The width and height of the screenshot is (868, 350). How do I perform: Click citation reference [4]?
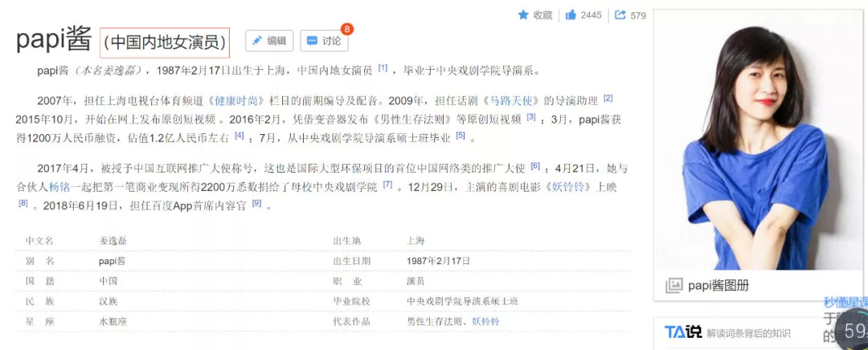tap(240, 136)
